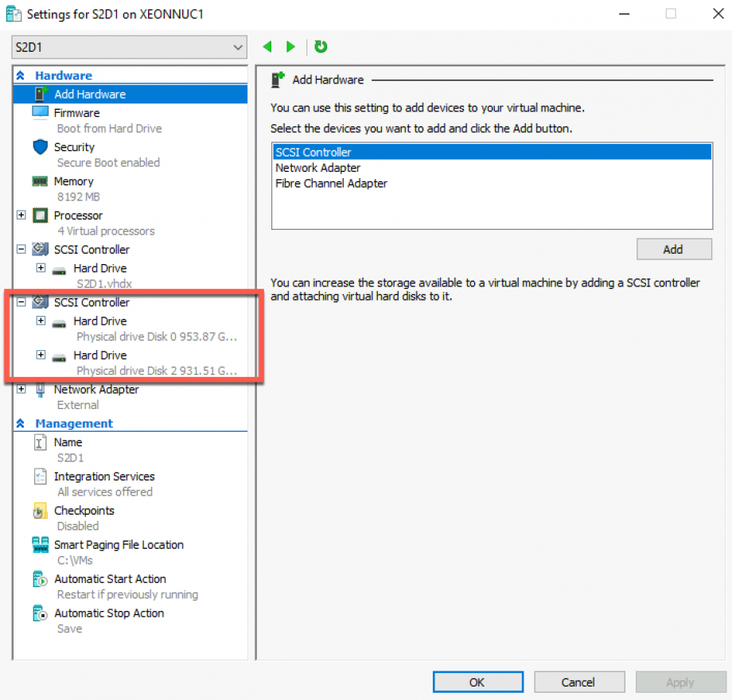Click the Cancel button
The height and width of the screenshot is (700, 732).
coord(579,682)
